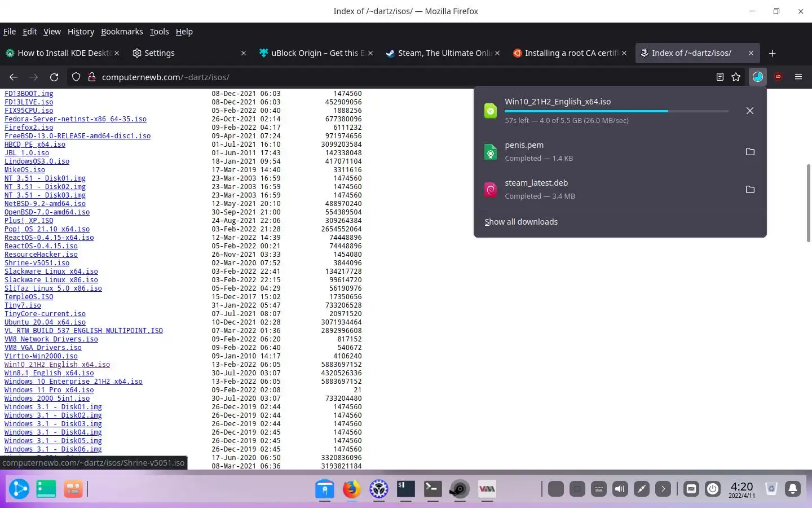This screenshot has width=812, height=508.
Task: Open the Tools menu
Action: click(x=159, y=32)
